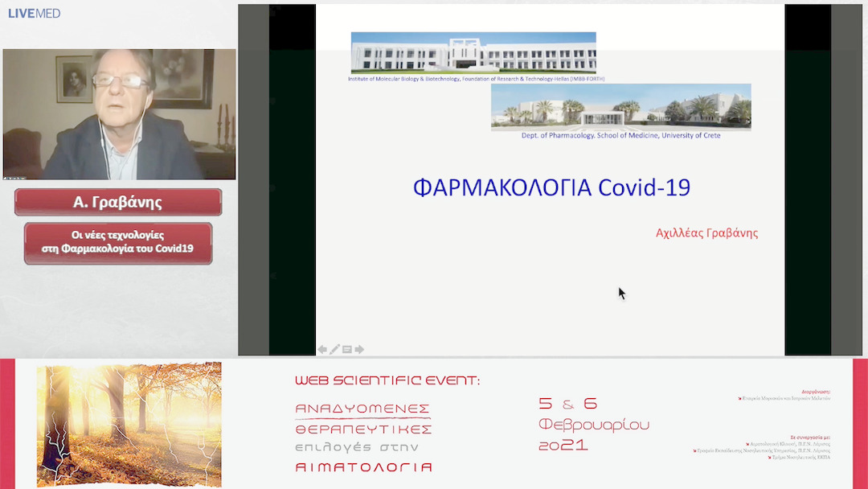Image resolution: width=868 pixels, height=489 pixels.
Task: Click the author name 'Αχιλλέας Γραβάνης'
Action: pyautogui.click(x=707, y=233)
